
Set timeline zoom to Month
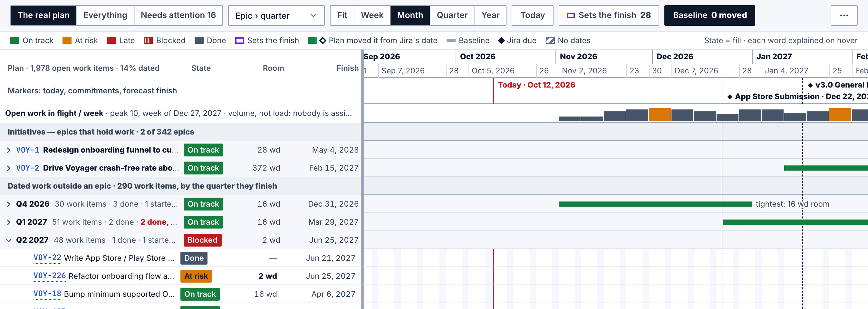coord(410,15)
